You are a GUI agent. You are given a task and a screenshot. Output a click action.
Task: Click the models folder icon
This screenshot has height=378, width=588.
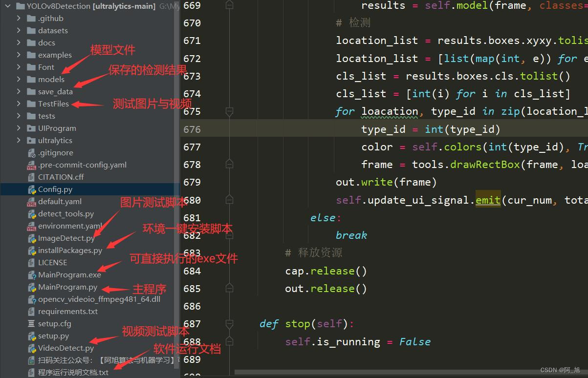(x=31, y=80)
